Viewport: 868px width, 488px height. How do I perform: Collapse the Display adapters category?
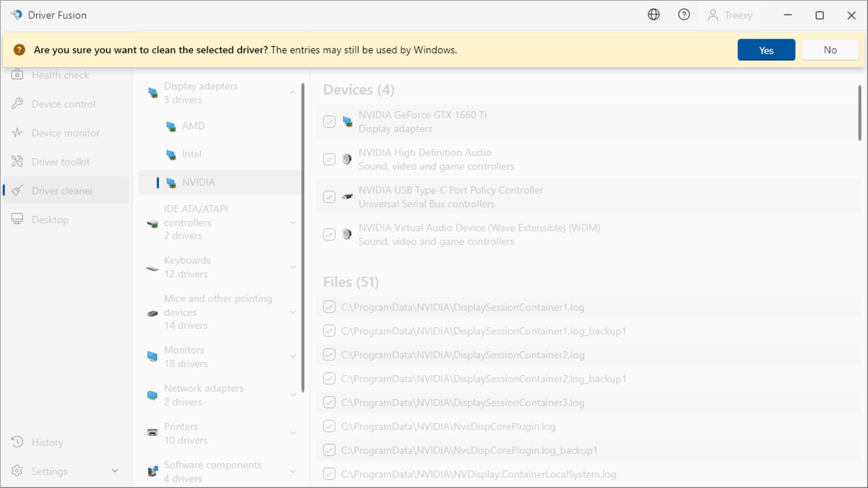point(292,92)
